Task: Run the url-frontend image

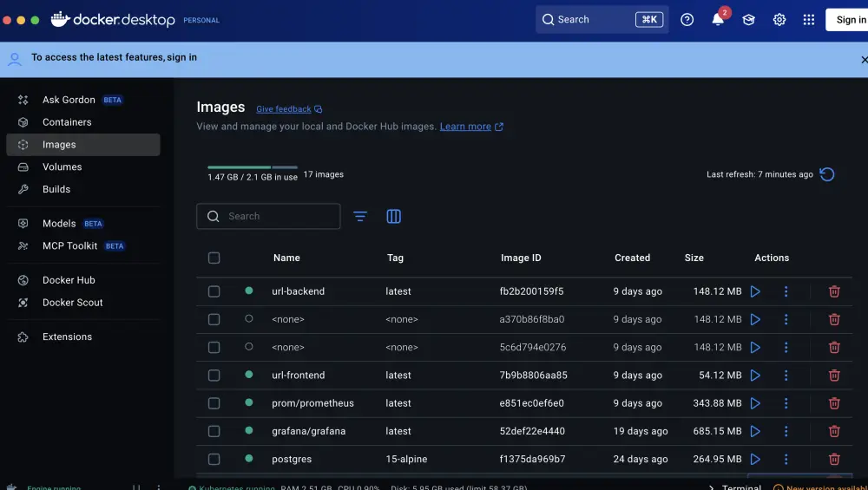Action: click(x=755, y=376)
